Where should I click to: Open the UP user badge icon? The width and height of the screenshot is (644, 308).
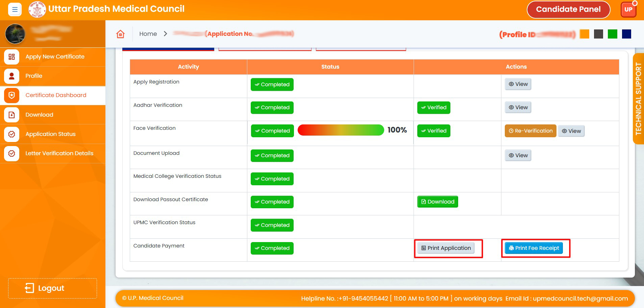[x=628, y=9]
